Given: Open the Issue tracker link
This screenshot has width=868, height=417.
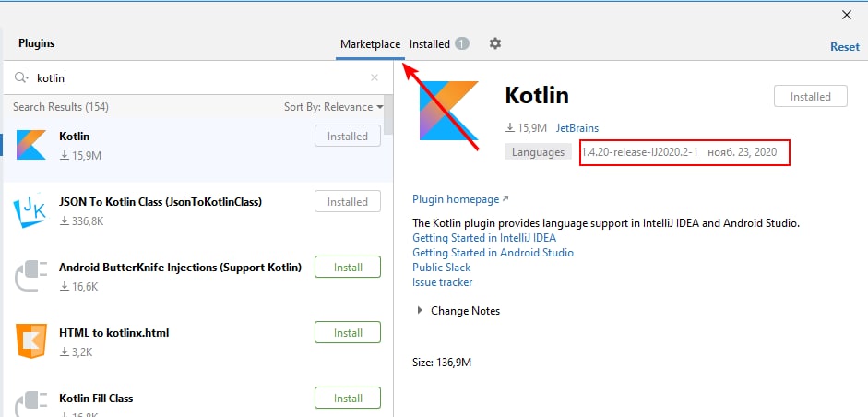Looking at the screenshot, I should pyautogui.click(x=443, y=282).
